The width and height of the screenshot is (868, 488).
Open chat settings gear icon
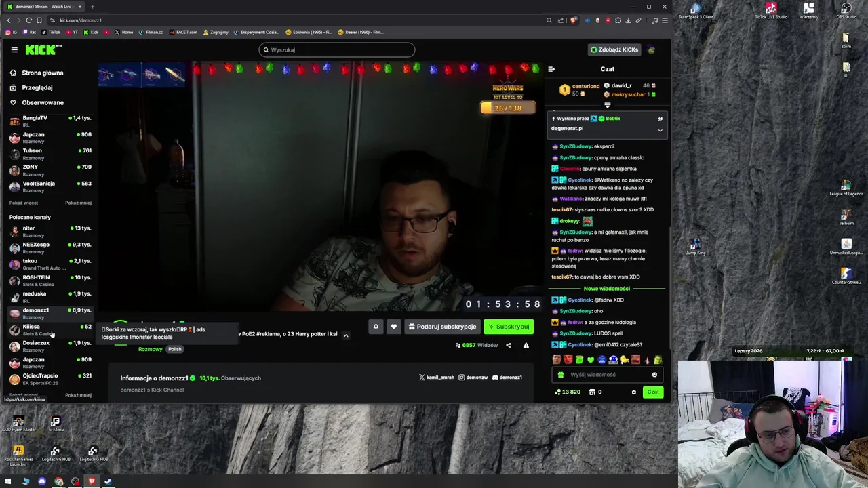click(x=634, y=392)
